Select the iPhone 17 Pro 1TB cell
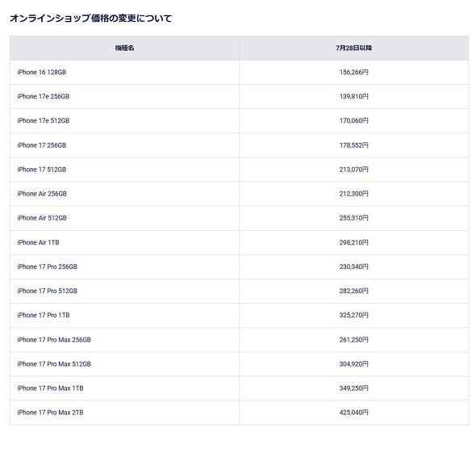This screenshot has width=476, height=453. point(124,316)
